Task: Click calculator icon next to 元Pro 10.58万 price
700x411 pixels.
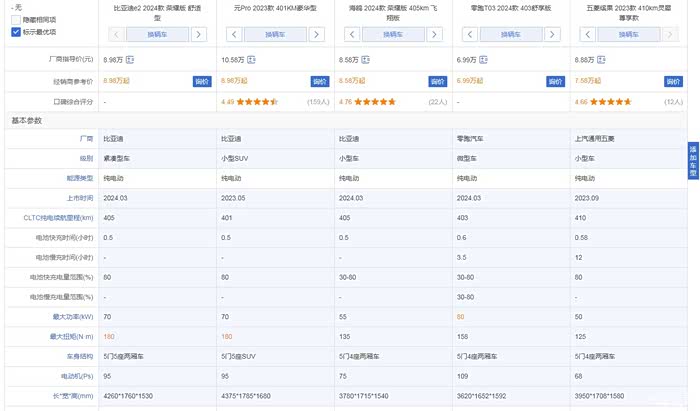Action: 252,60
